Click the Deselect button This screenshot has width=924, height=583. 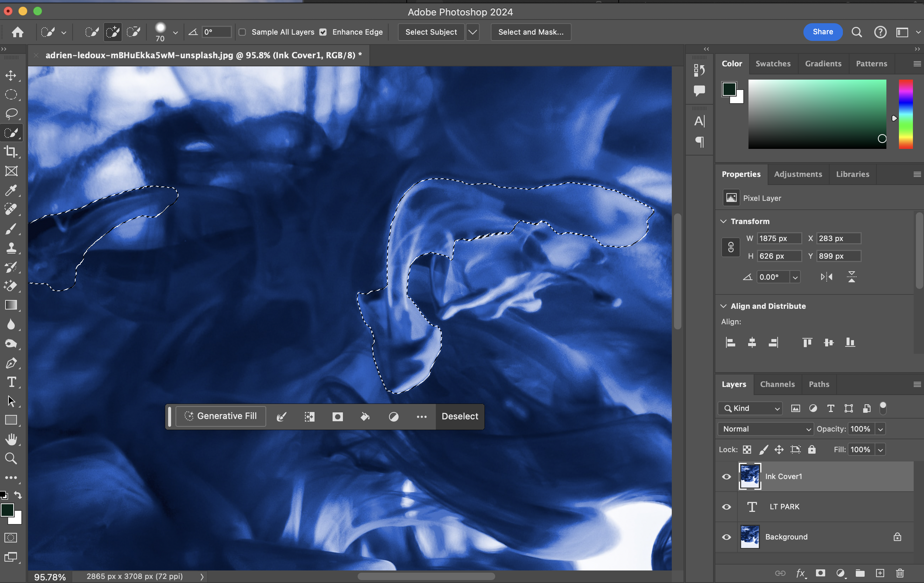coord(460,416)
